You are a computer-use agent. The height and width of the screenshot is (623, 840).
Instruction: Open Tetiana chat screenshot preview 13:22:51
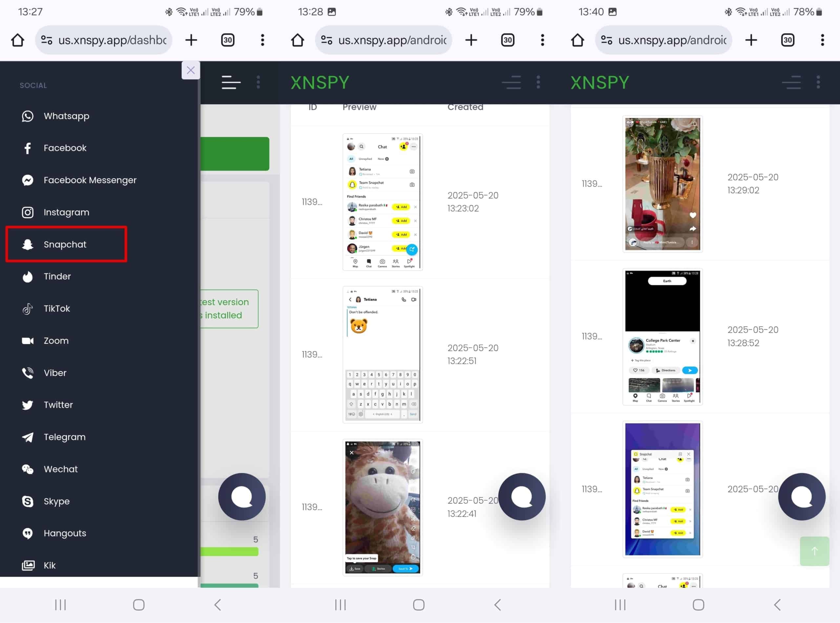tap(383, 355)
